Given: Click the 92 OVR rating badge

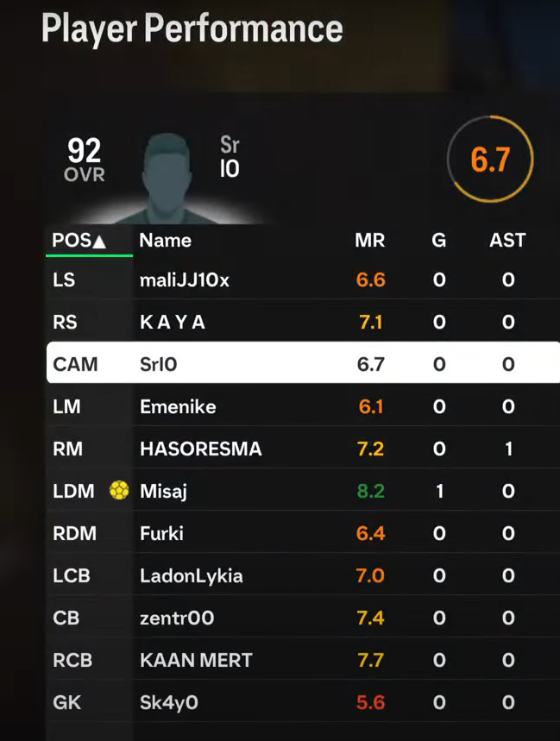Looking at the screenshot, I should [x=85, y=160].
